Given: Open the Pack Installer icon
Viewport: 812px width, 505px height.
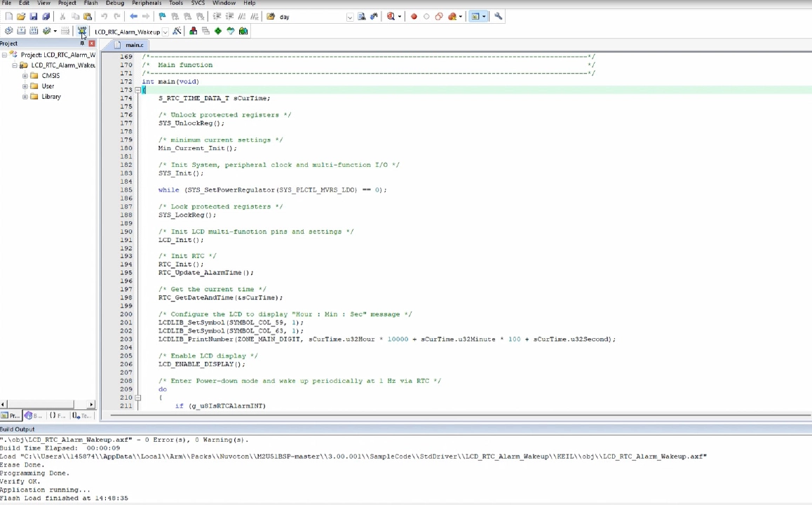Looking at the screenshot, I should pyautogui.click(x=243, y=31).
